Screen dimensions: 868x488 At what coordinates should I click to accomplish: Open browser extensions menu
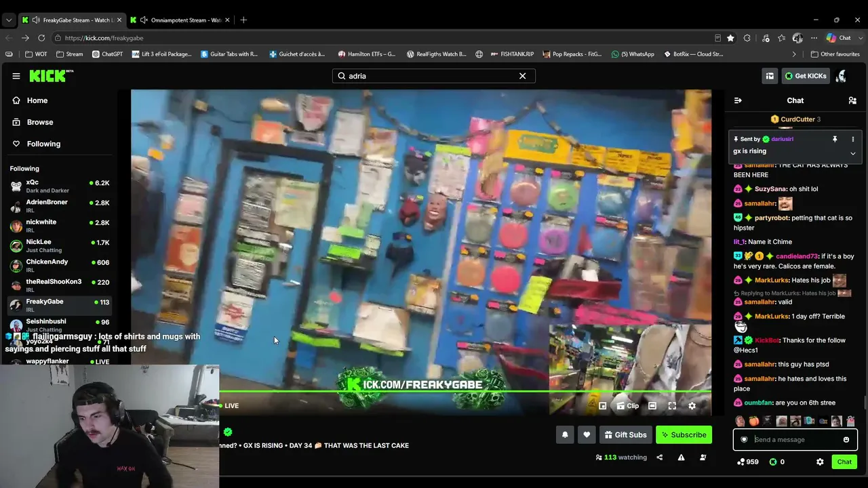(x=747, y=38)
